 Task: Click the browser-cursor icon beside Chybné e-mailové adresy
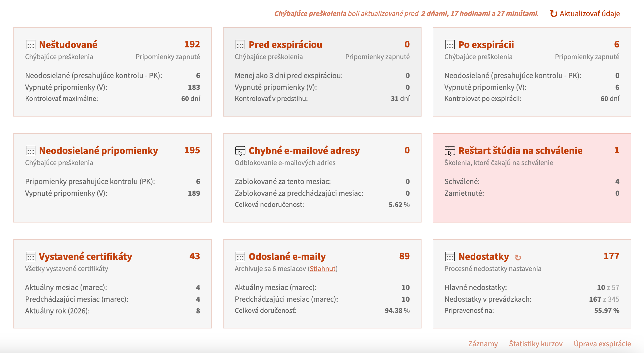click(x=240, y=151)
